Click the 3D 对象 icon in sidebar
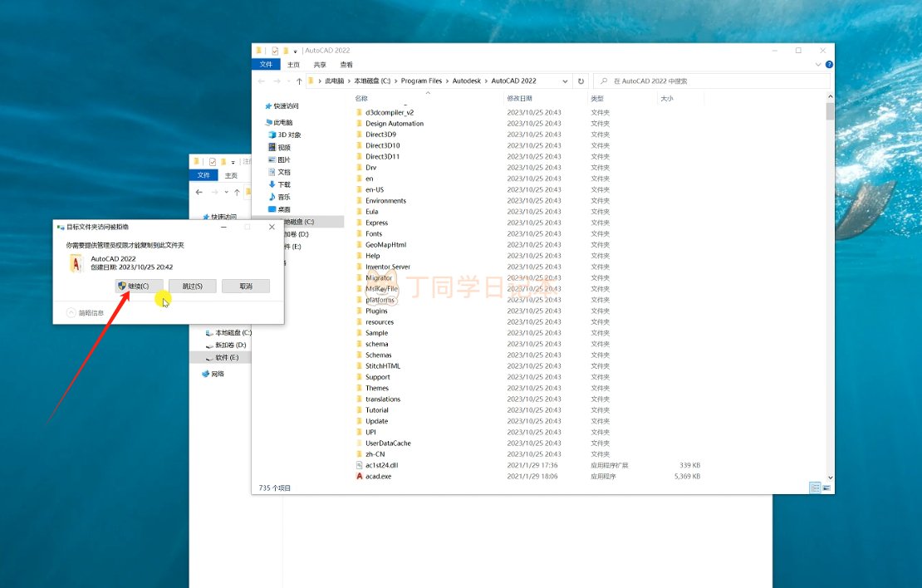 (272, 135)
